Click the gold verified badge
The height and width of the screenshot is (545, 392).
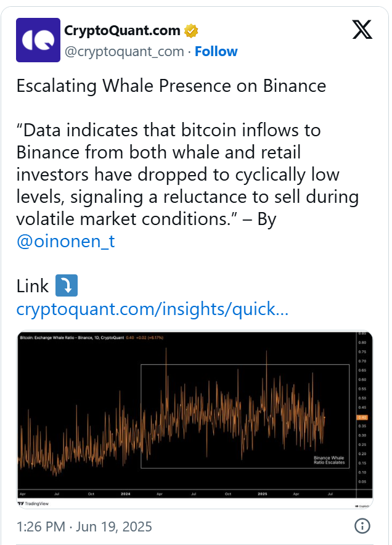191,30
